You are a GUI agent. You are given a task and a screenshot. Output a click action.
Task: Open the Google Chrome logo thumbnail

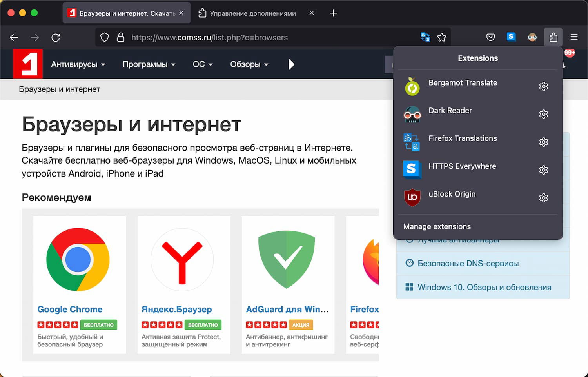coord(78,260)
